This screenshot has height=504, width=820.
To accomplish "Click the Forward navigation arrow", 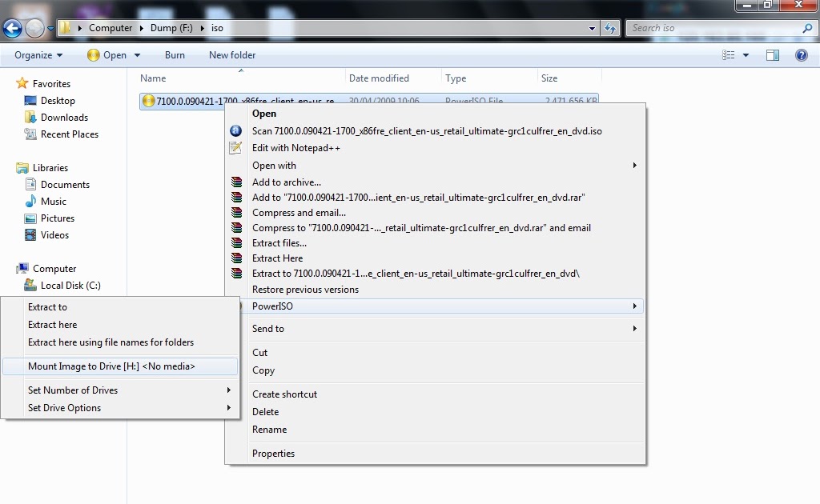I will [x=35, y=28].
